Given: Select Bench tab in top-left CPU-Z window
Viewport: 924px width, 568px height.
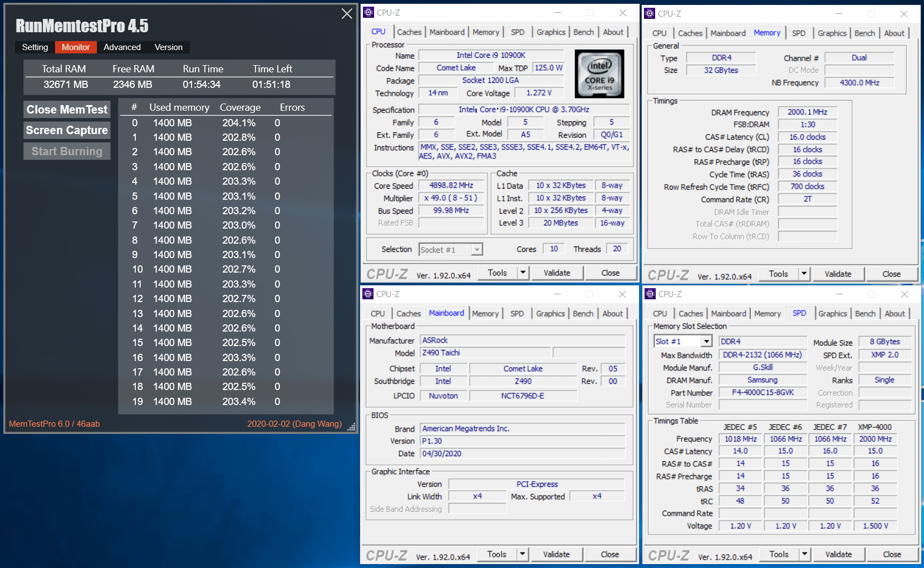Looking at the screenshot, I should click(x=583, y=32).
